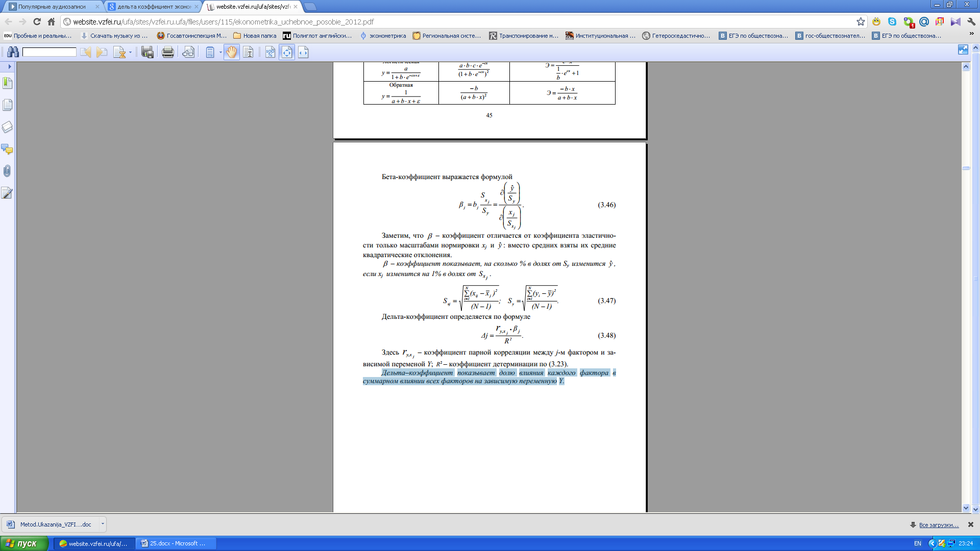980x551 pixels.
Task: Click the purple bowtie extension icon
Action: [955, 22]
